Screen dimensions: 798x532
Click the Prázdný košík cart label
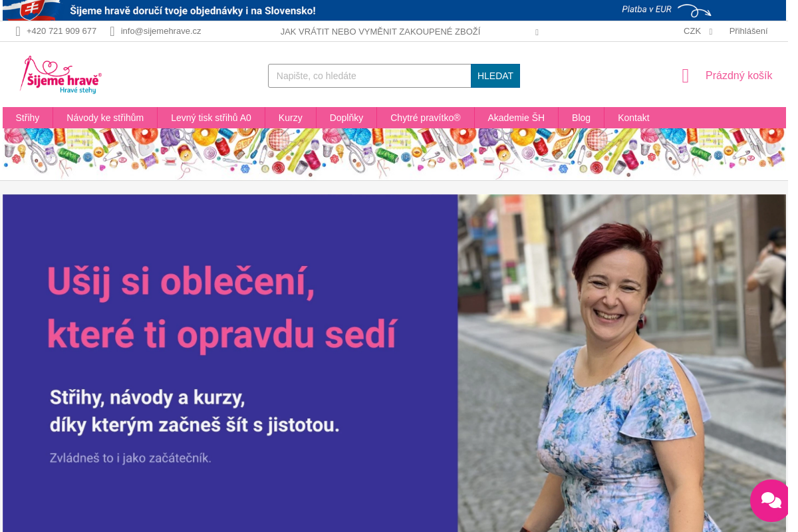(x=739, y=75)
